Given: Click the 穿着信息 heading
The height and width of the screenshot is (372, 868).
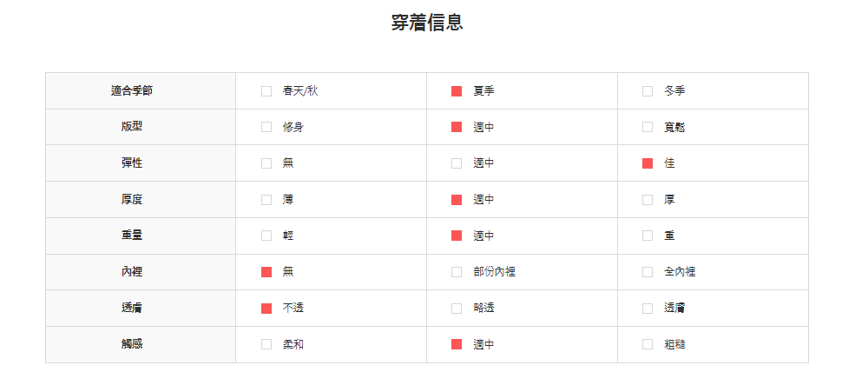Looking at the screenshot, I should coord(427,23).
